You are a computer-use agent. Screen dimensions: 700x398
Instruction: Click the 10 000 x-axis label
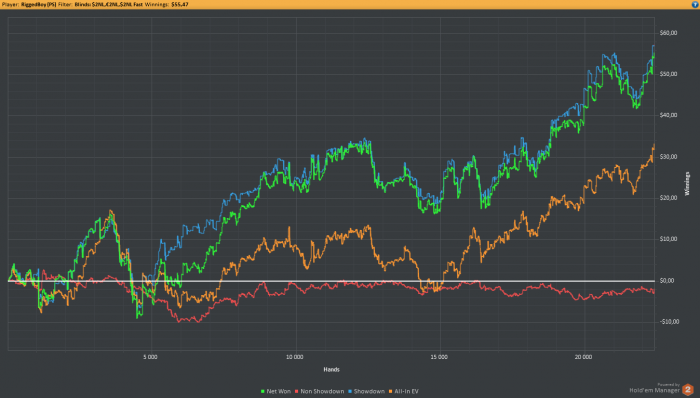click(295, 357)
